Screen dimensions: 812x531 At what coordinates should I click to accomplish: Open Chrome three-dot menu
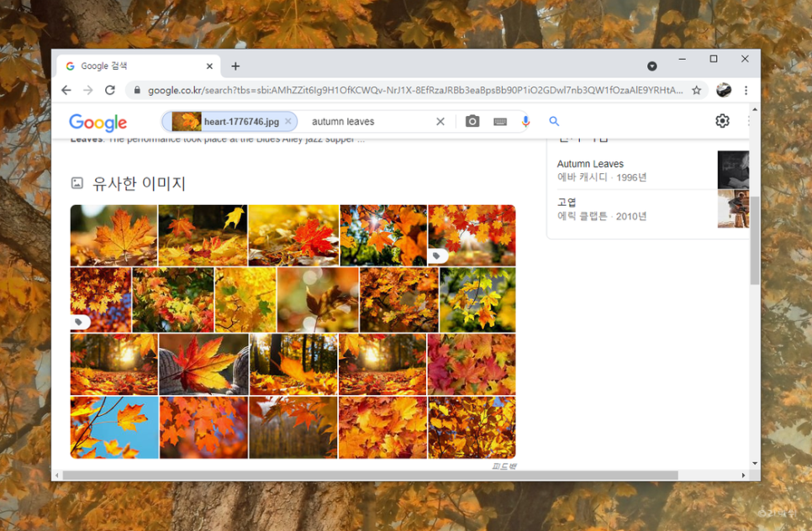pos(746,90)
